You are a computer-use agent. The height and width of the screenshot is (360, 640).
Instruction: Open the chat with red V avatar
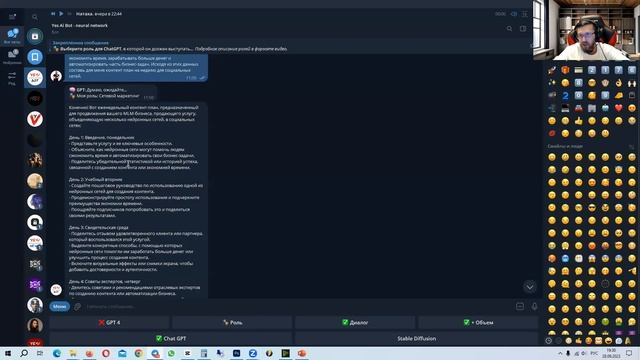click(35, 119)
